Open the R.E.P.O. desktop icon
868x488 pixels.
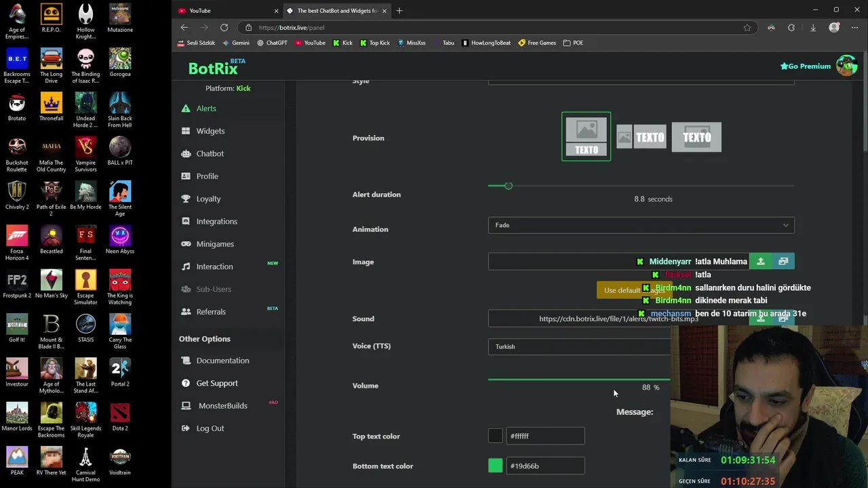[52, 18]
